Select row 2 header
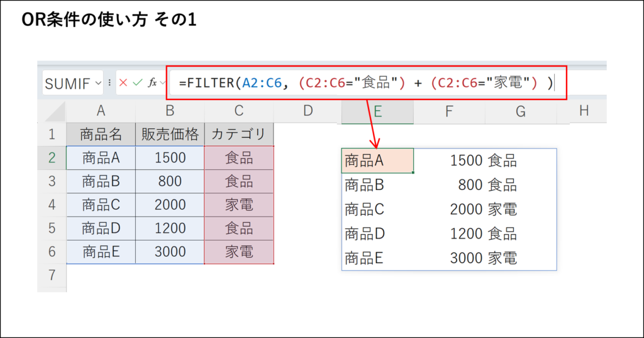This screenshot has height=338, width=644. [52, 157]
